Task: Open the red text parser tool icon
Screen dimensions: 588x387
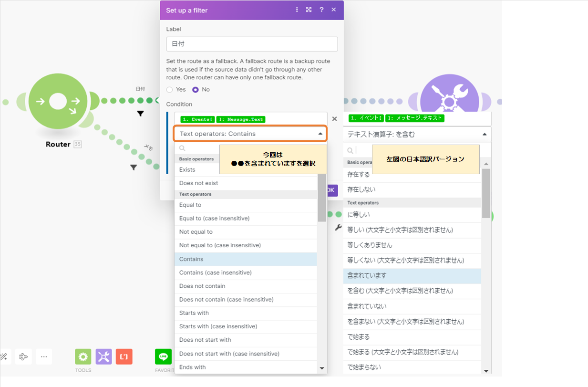Action: [x=124, y=356]
